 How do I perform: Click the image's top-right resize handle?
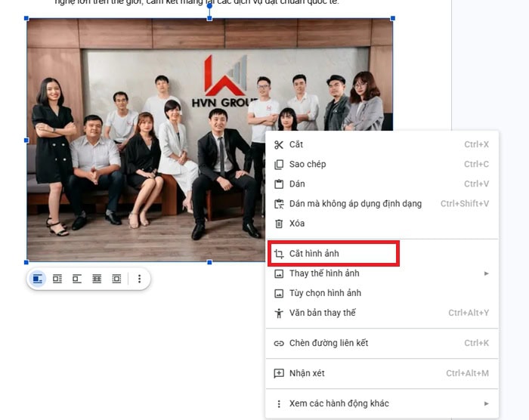point(393,18)
